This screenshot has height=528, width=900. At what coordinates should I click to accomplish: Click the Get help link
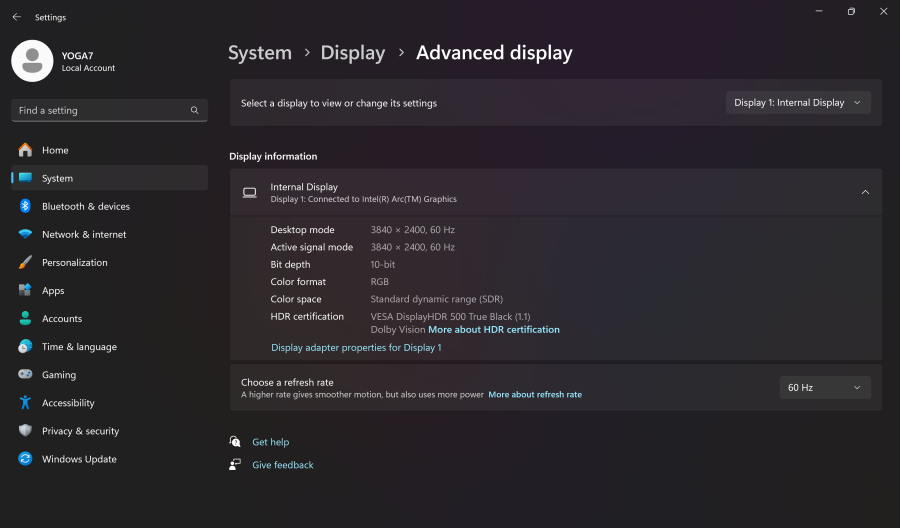(x=270, y=442)
